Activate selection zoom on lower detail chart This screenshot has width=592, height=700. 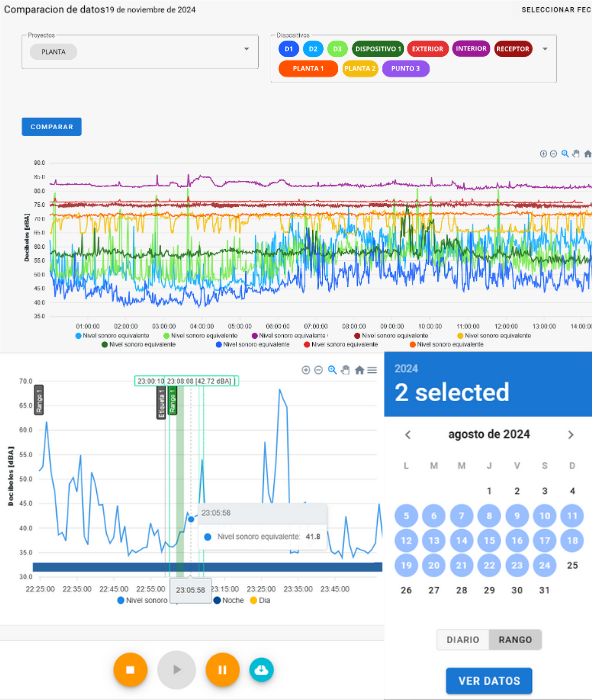(332, 370)
